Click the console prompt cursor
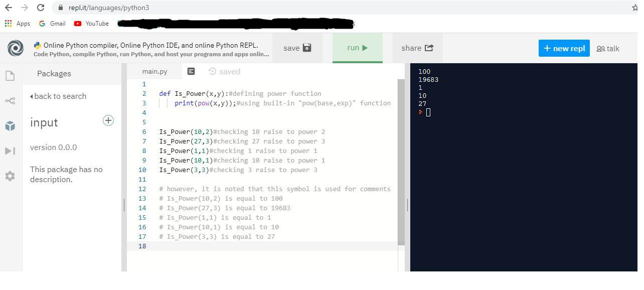 (428, 112)
